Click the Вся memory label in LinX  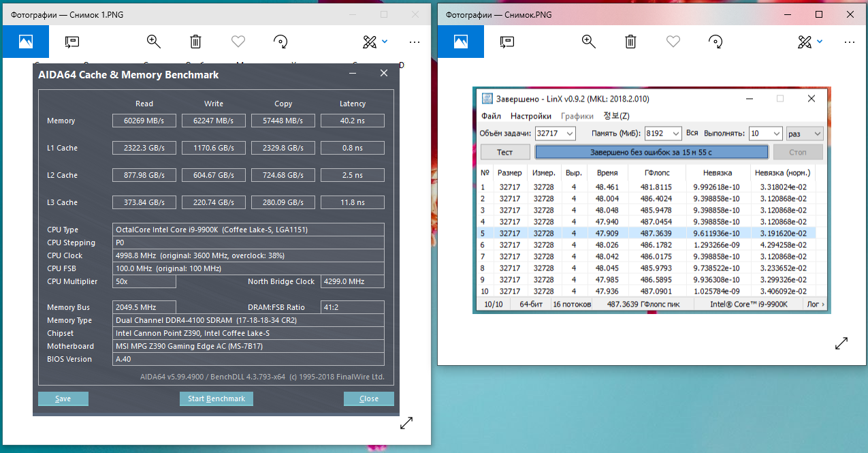(x=692, y=134)
